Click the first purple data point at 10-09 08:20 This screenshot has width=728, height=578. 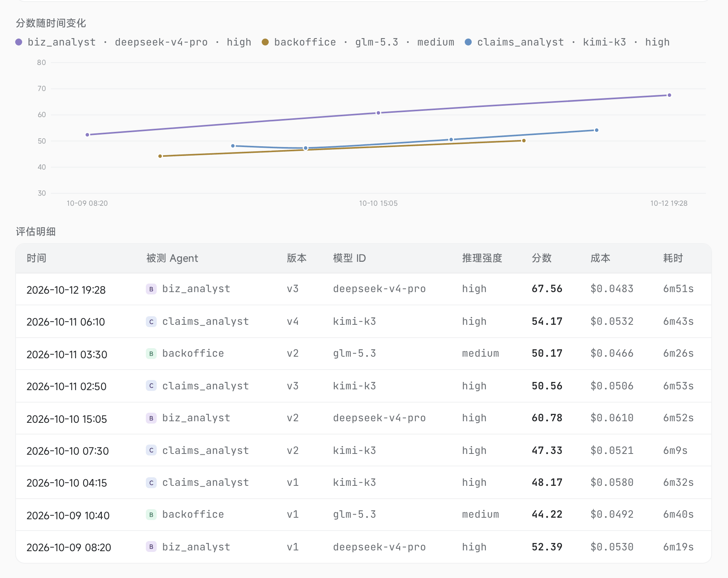tap(87, 135)
